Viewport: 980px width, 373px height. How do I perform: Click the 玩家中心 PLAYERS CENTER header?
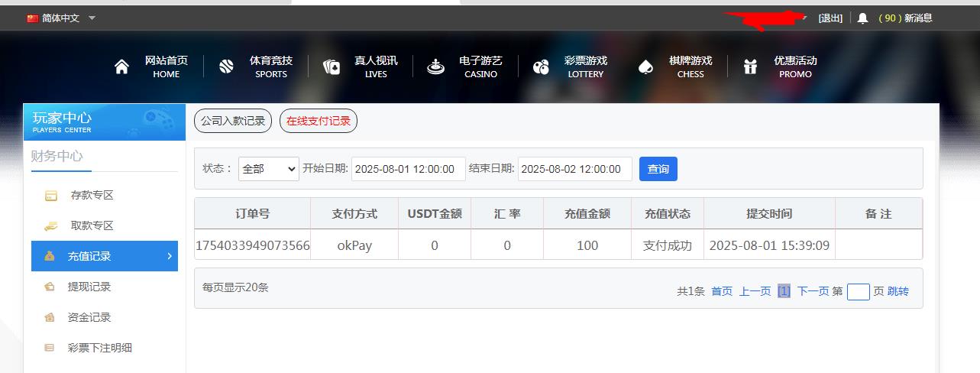pos(105,122)
